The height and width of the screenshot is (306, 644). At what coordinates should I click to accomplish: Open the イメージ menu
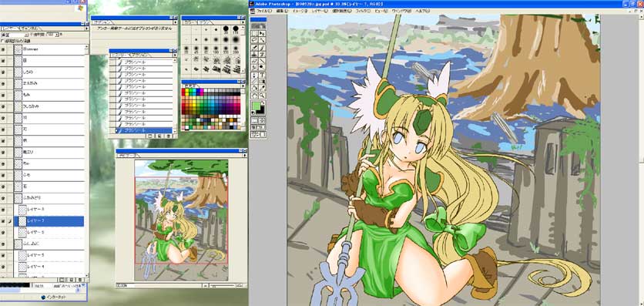pos(300,11)
